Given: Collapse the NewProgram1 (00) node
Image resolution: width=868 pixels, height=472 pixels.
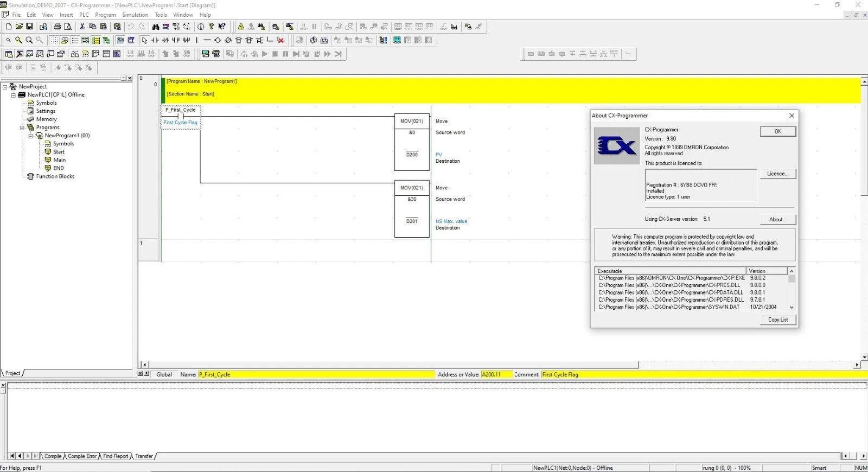Looking at the screenshot, I should click(31, 136).
